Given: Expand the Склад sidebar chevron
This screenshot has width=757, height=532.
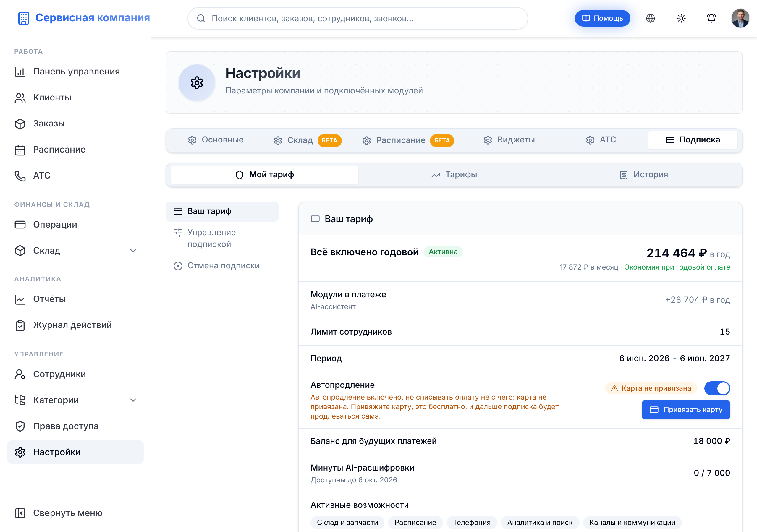Looking at the screenshot, I should [133, 251].
